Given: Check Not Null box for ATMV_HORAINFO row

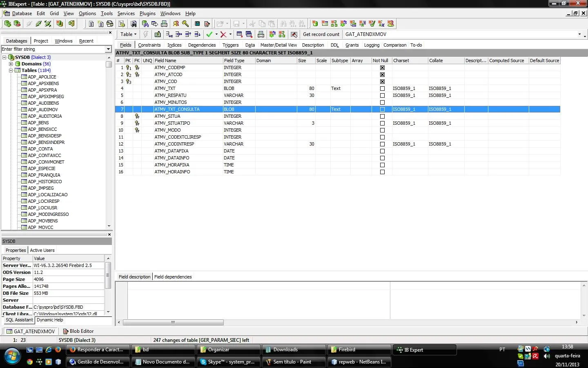Looking at the screenshot, I should (x=382, y=172).
